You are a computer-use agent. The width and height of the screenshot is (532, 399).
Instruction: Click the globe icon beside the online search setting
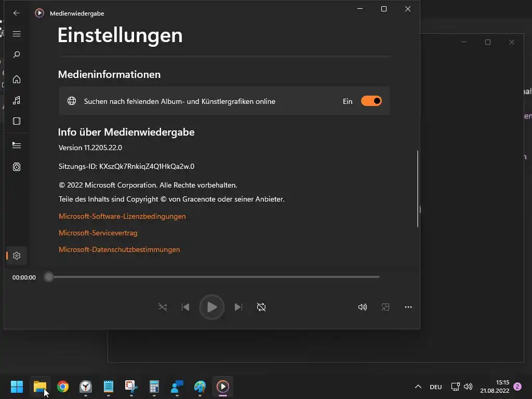pyautogui.click(x=72, y=101)
